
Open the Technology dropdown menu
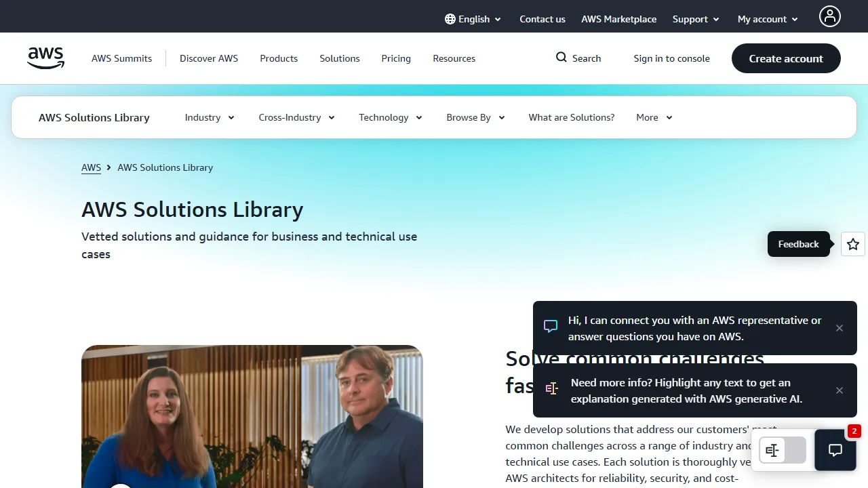[x=391, y=117]
